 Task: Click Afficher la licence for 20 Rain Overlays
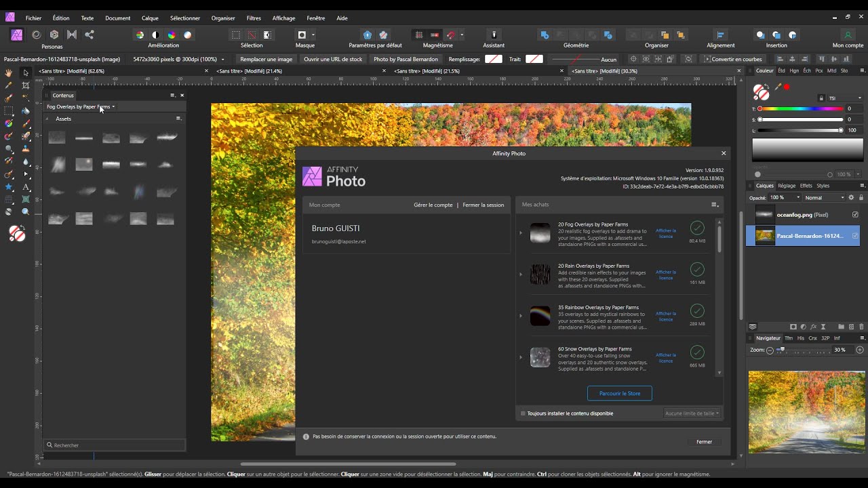(x=666, y=274)
